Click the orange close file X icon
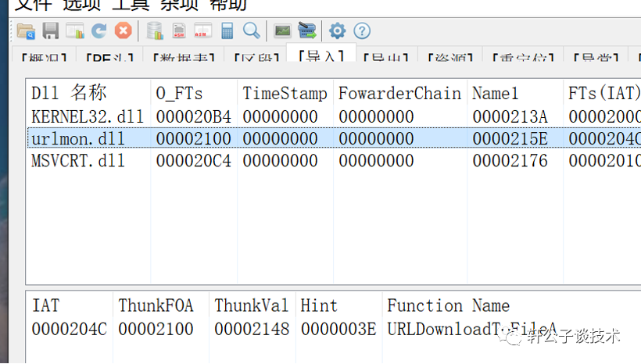Image resolution: width=641 pixels, height=364 pixels. tap(123, 31)
